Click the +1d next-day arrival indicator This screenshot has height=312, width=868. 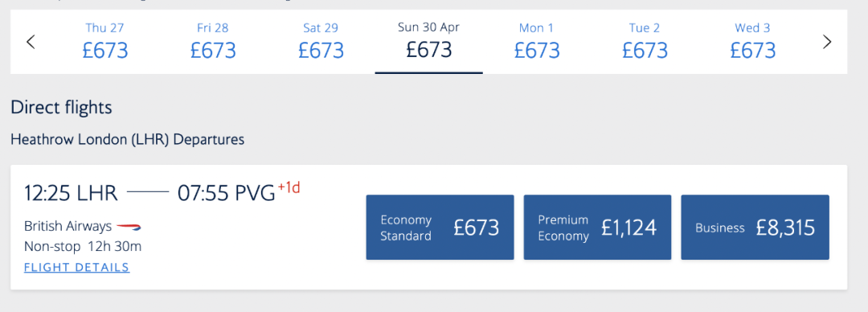(x=289, y=188)
